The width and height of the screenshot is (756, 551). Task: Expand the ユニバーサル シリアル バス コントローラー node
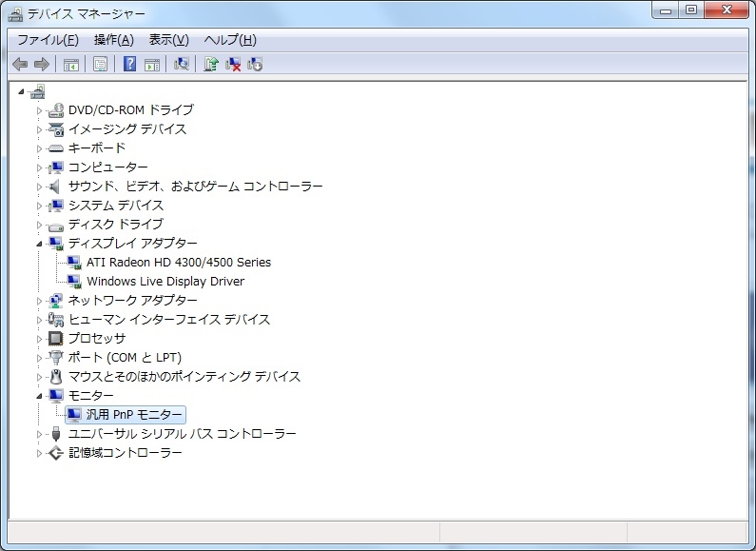(x=40, y=434)
